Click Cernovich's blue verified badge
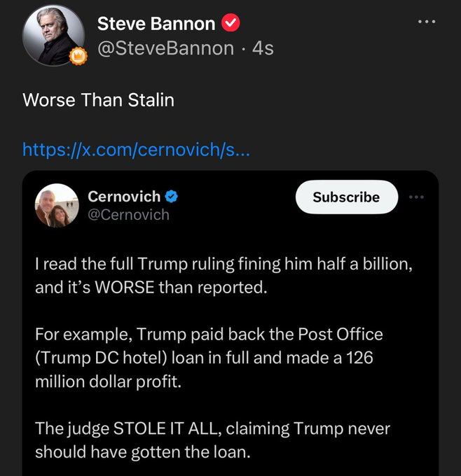The height and width of the screenshot is (476, 461). tap(171, 197)
